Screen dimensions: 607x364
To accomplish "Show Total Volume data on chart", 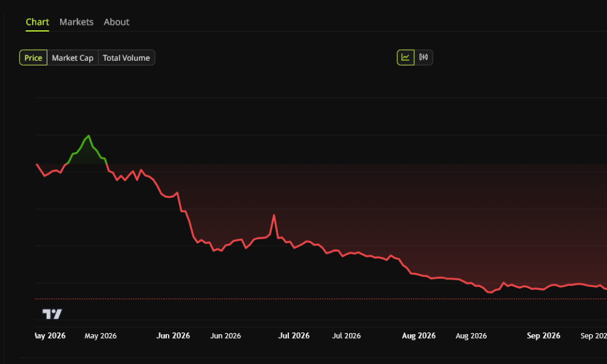I will point(126,58).
